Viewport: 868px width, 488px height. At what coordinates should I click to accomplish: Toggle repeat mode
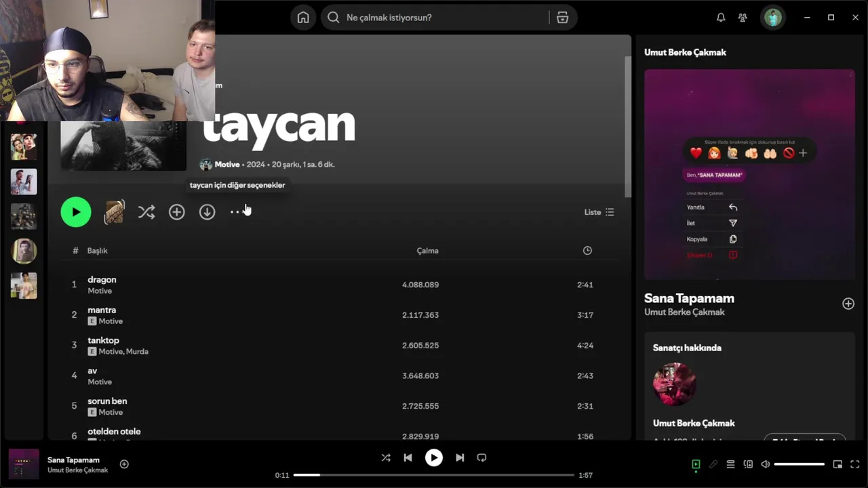tap(481, 457)
